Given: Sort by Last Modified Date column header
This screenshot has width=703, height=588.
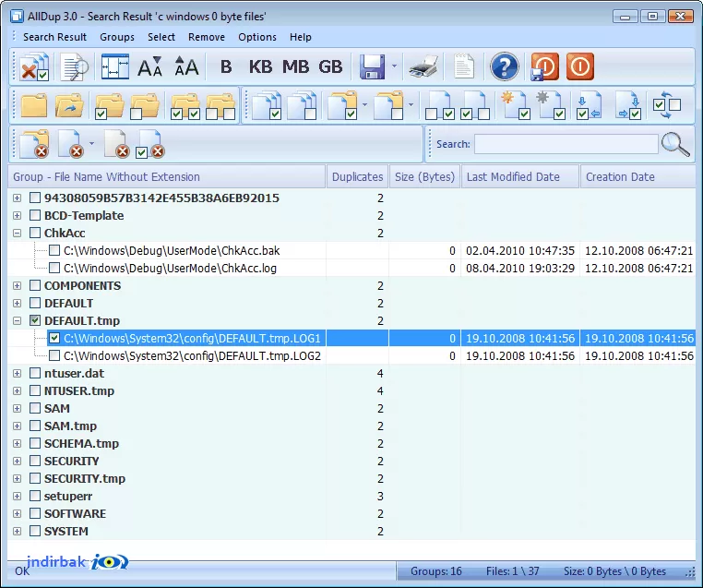Looking at the screenshot, I should click(x=520, y=176).
